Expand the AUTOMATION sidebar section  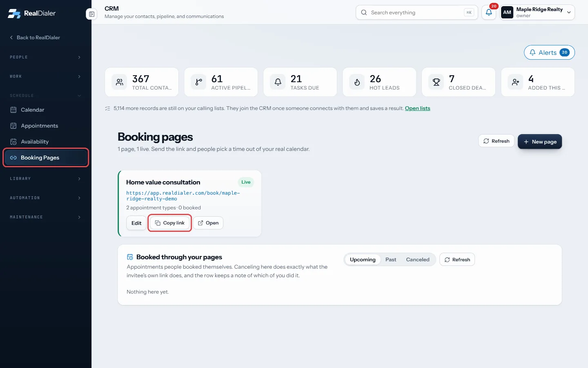[x=46, y=198]
